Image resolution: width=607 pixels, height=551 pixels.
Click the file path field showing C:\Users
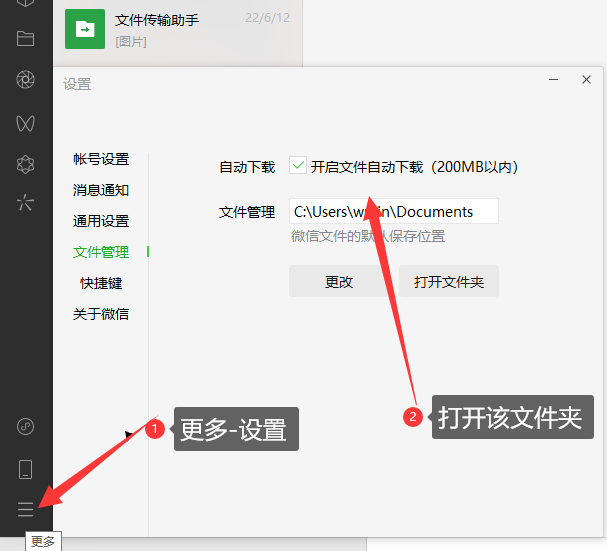pyautogui.click(x=394, y=211)
